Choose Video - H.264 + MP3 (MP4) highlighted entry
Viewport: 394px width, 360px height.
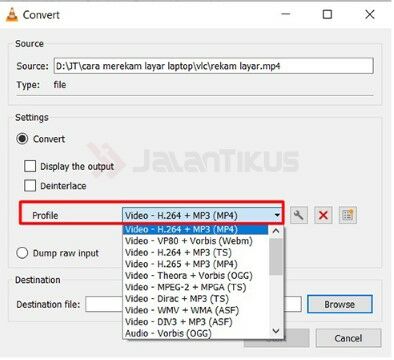[x=195, y=230]
